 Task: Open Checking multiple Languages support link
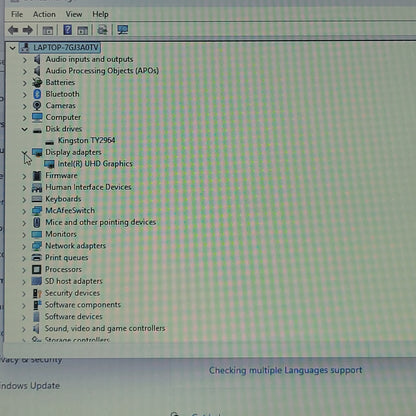(285, 370)
